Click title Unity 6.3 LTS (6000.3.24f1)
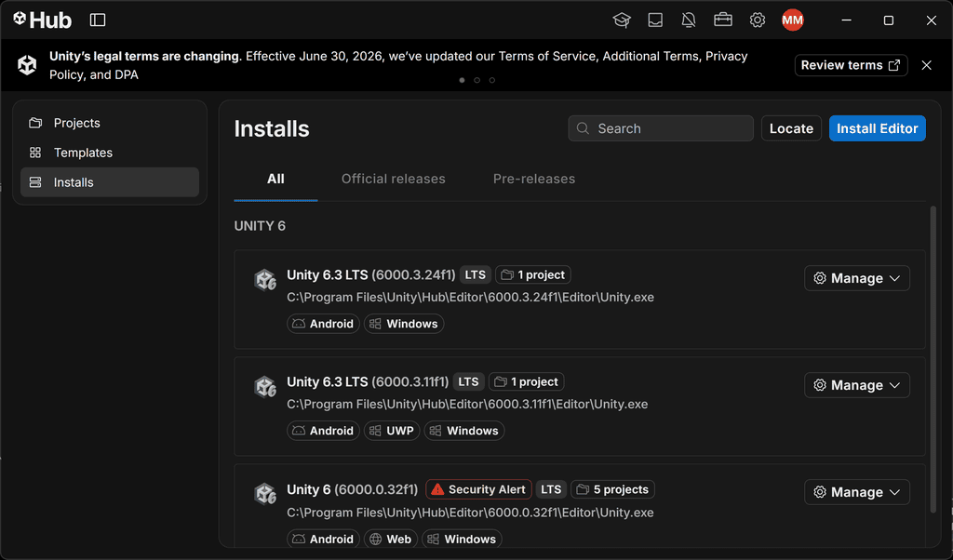 pyautogui.click(x=370, y=274)
